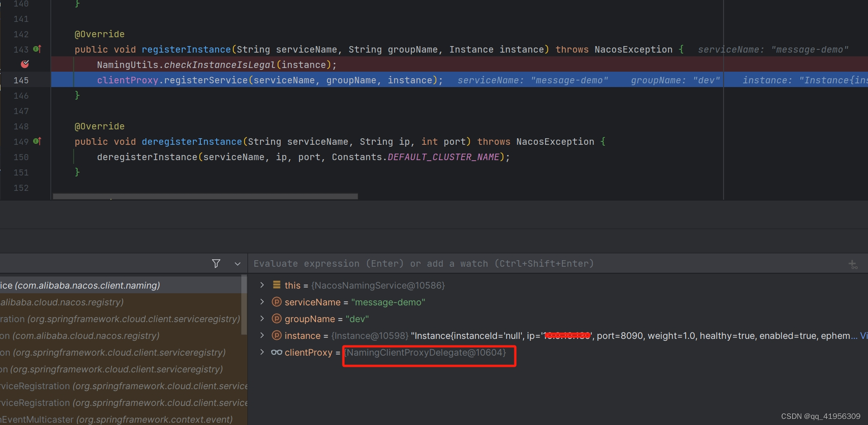Screen dimensions: 868x425
Task: Click the parameter icon beside instance
Action: pos(277,335)
